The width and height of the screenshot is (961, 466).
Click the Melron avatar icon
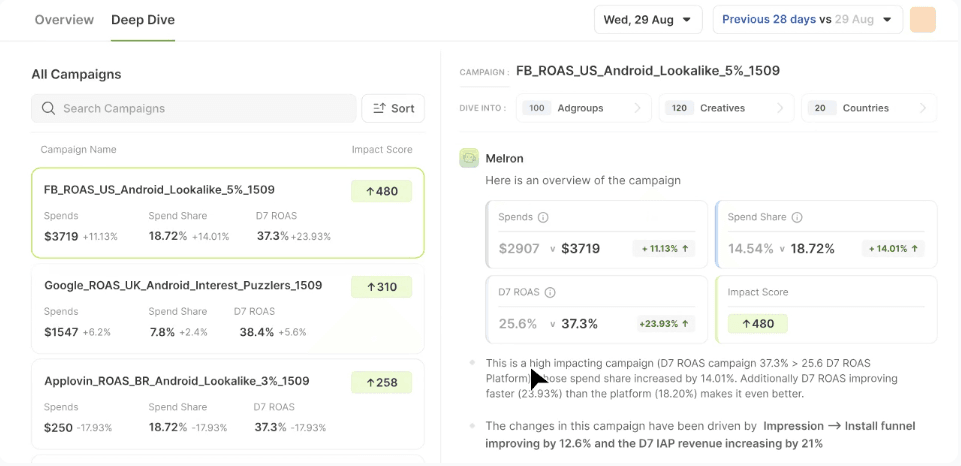469,158
